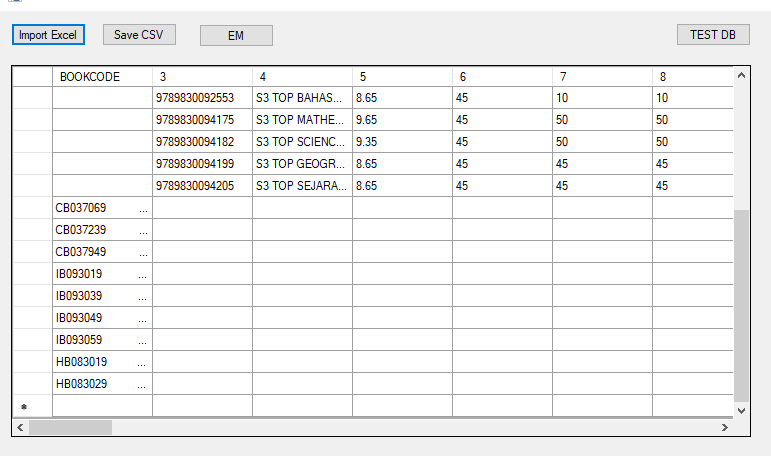
Task: Select the S3 TOP BAHAS... cell
Action: pyautogui.click(x=302, y=98)
